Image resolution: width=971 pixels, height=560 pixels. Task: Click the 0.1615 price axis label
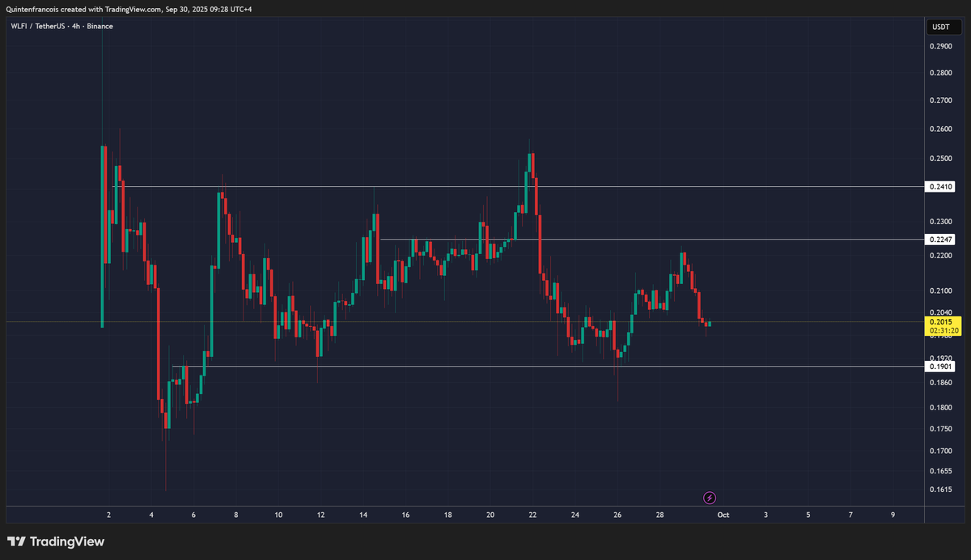pyautogui.click(x=941, y=490)
